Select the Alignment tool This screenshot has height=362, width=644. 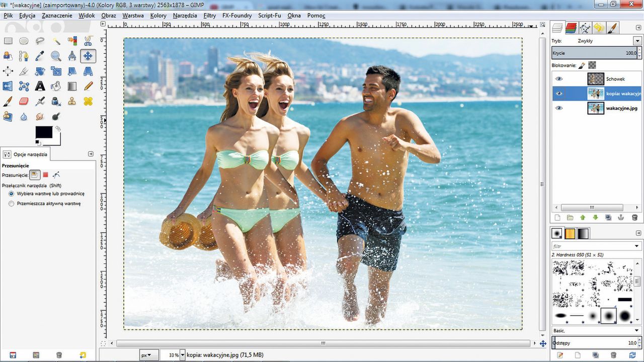tap(8, 71)
